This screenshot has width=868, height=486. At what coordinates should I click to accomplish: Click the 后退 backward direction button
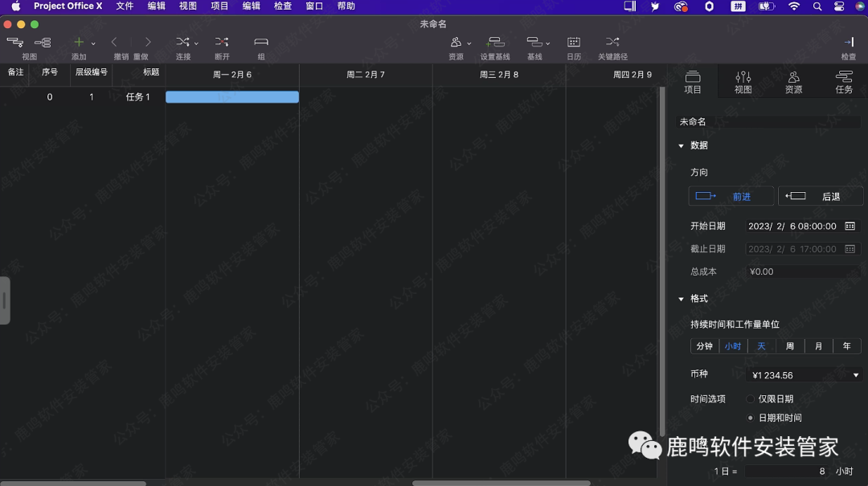pos(821,195)
